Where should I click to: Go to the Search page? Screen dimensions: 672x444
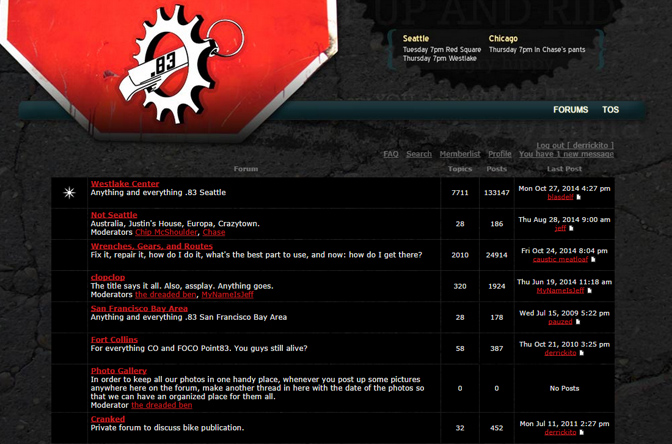(x=419, y=154)
